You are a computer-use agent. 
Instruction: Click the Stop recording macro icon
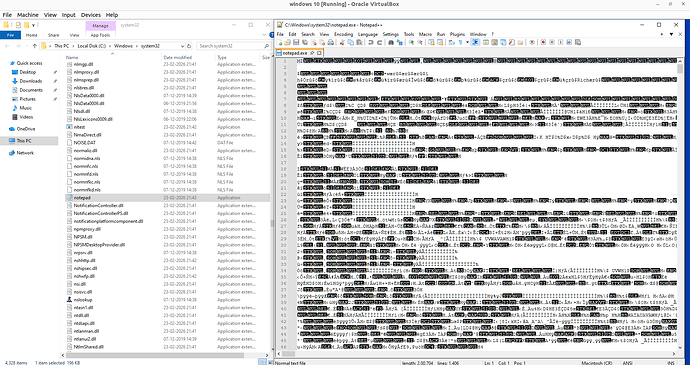(551, 42)
